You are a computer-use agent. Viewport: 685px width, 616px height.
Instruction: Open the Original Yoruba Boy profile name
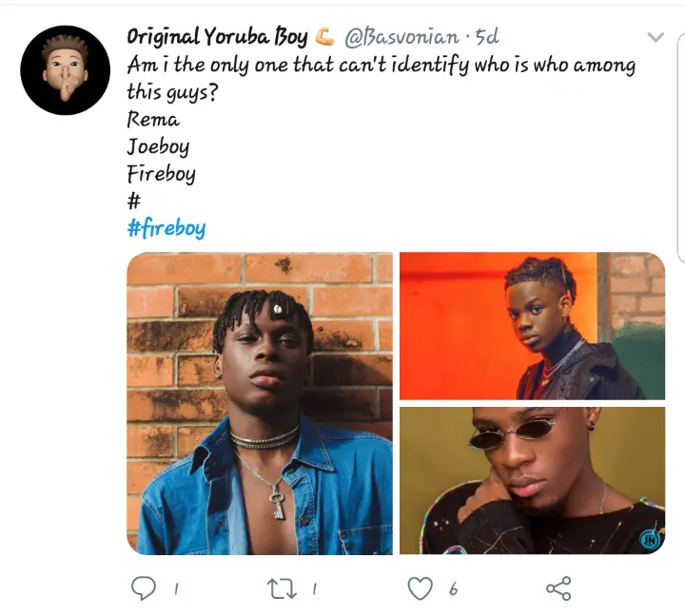point(217,37)
